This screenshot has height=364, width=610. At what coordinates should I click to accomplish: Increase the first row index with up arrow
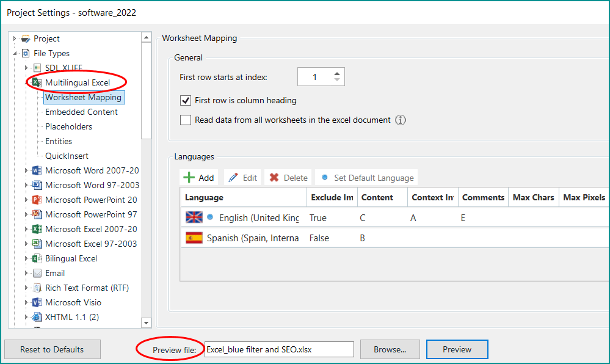337,73
